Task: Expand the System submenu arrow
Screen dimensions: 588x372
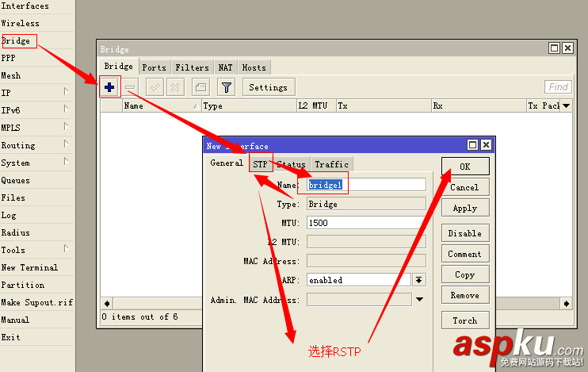Action: [x=66, y=161]
